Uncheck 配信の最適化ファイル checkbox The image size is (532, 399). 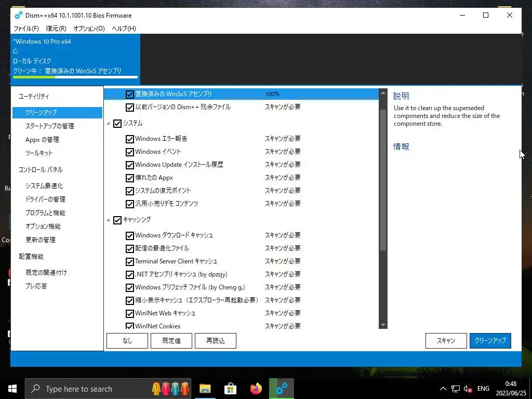click(129, 249)
